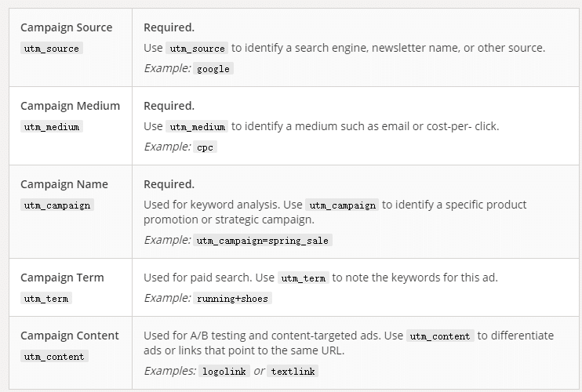Click the cpc example code snippet
The width and height of the screenshot is (582, 392).
click(x=206, y=147)
